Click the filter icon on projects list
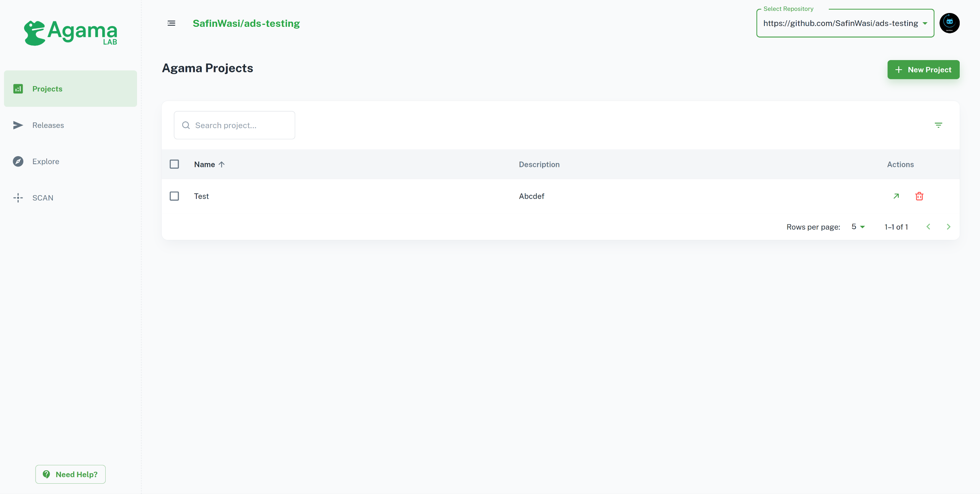Viewport: 980px width, 494px height. click(938, 125)
